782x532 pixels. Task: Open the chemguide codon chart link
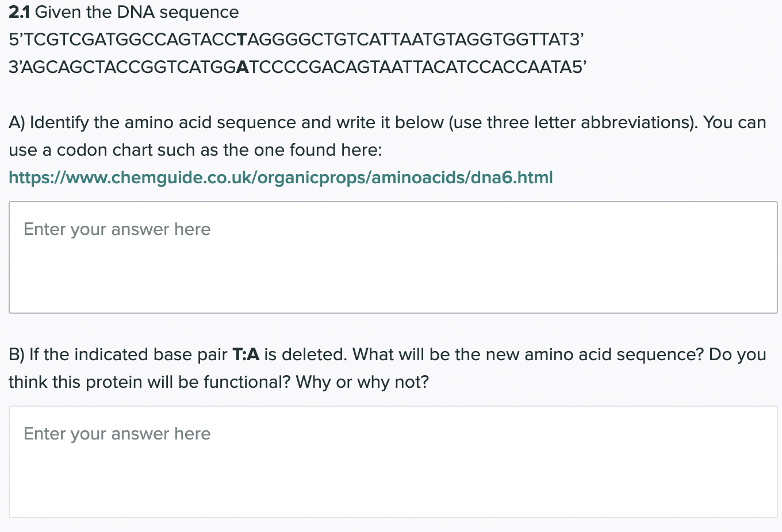[281, 178]
